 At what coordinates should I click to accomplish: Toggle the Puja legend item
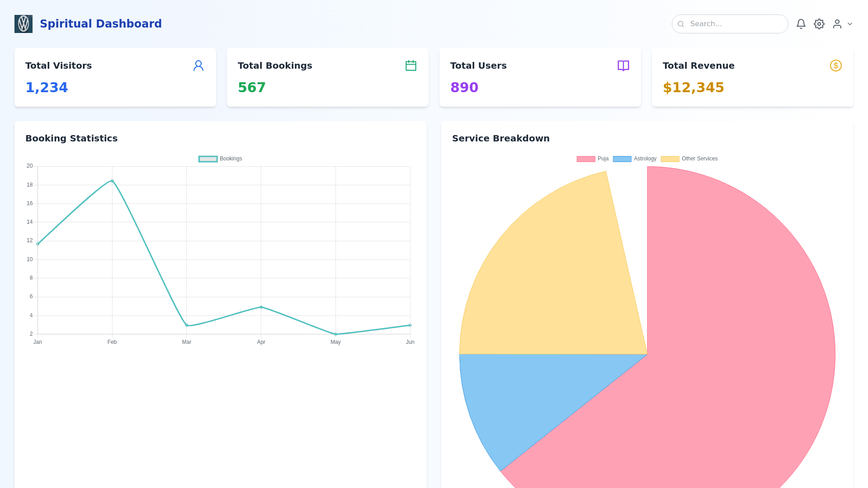593,159
